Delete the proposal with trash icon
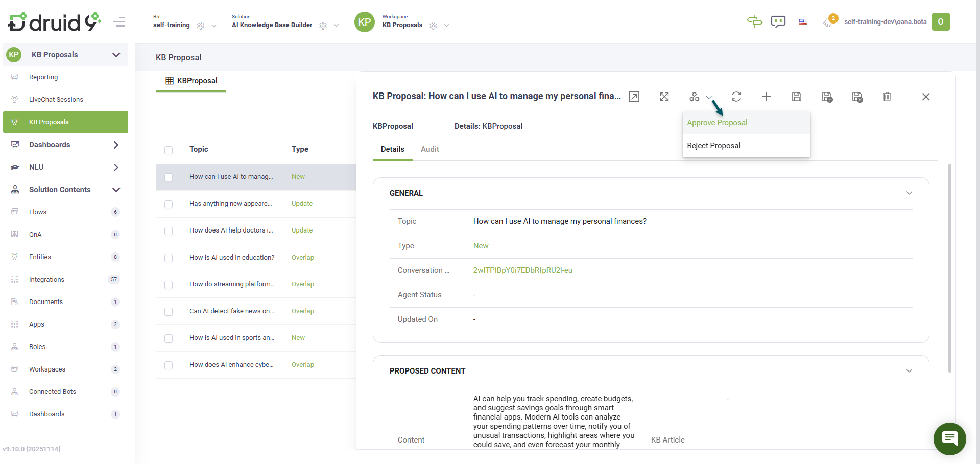980x464 pixels. [x=887, y=97]
